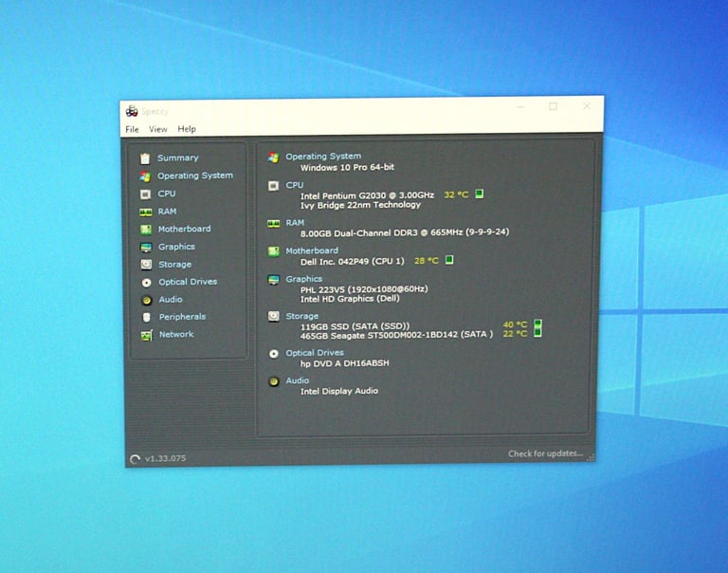
Task: Click the Audio icon in summary pane
Action: 273,381
